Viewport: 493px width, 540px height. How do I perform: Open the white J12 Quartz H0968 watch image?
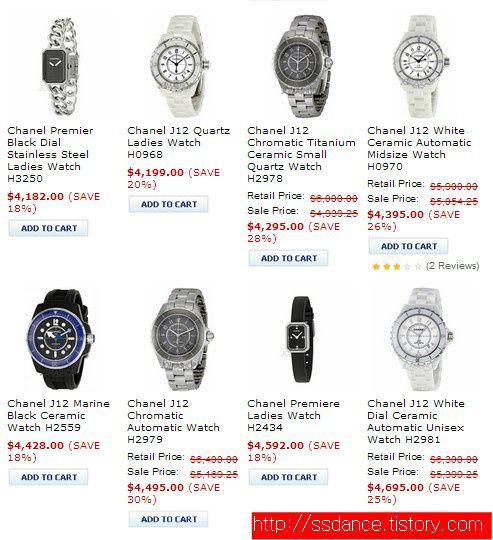(180, 66)
